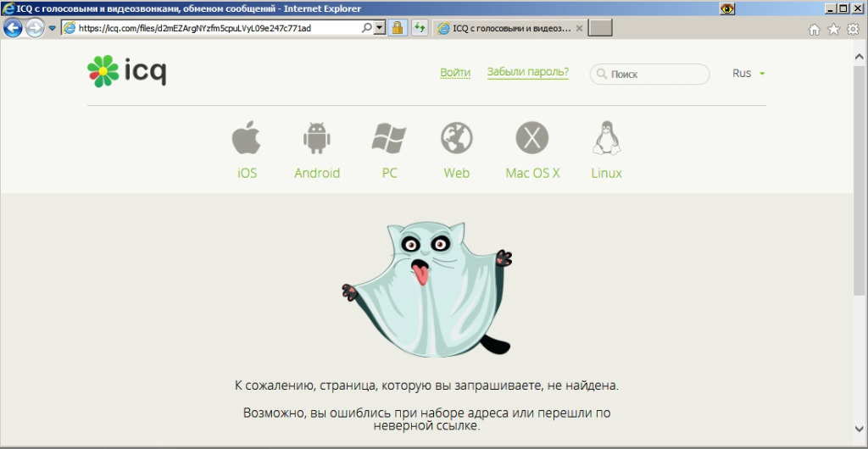Image resolution: width=868 pixels, height=449 pixels.
Task: Expand the address bar autocomplete dropdown
Action: (x=379, y=28)
